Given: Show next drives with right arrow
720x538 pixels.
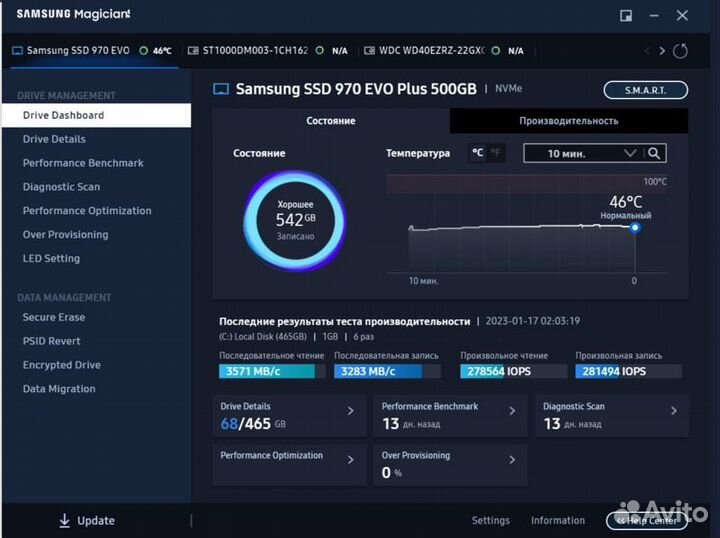Looking at the screenshot, I should coord(662,50).
